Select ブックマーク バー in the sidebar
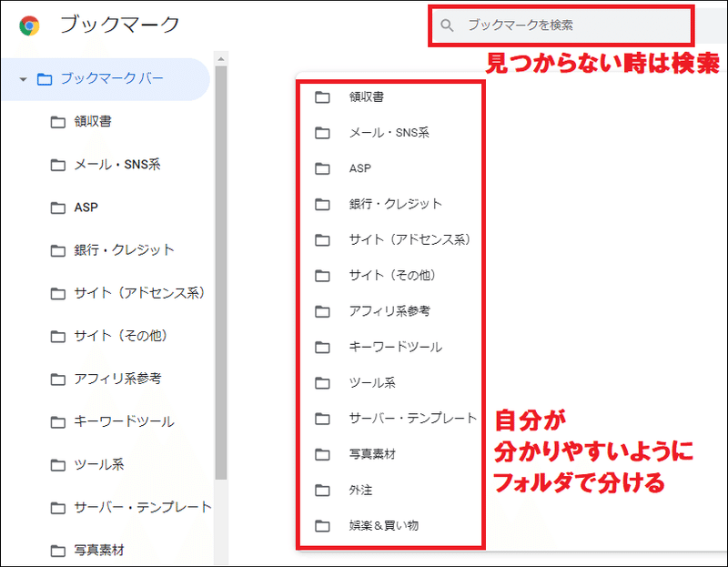 (106, 79)
